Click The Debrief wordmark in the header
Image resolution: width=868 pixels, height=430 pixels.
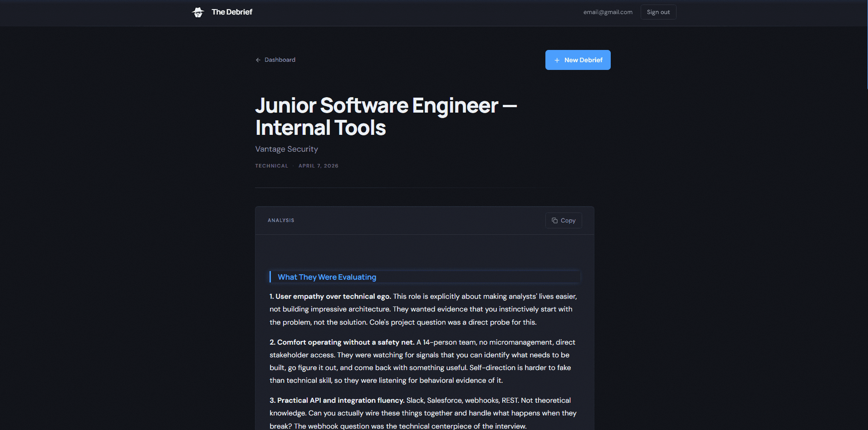231,12
